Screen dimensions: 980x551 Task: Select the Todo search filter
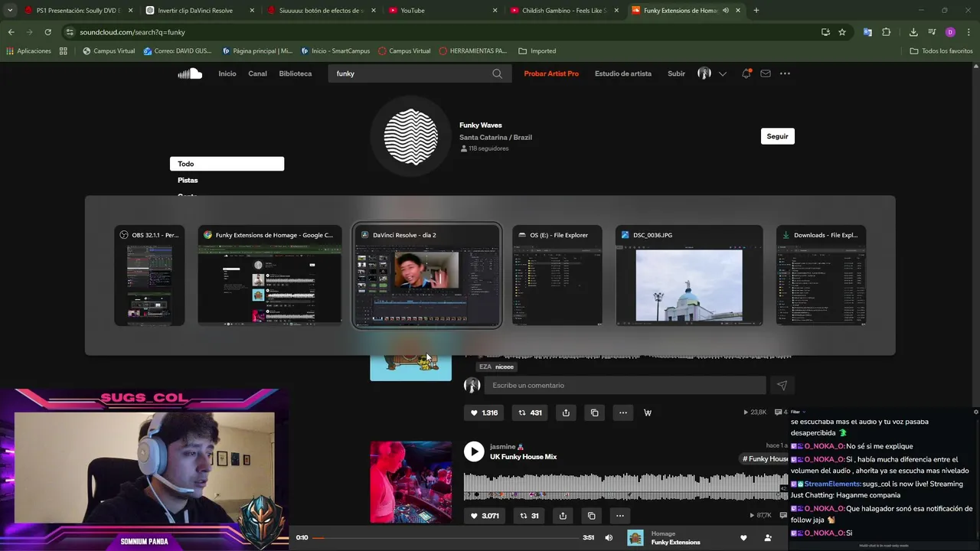point(227,164)
